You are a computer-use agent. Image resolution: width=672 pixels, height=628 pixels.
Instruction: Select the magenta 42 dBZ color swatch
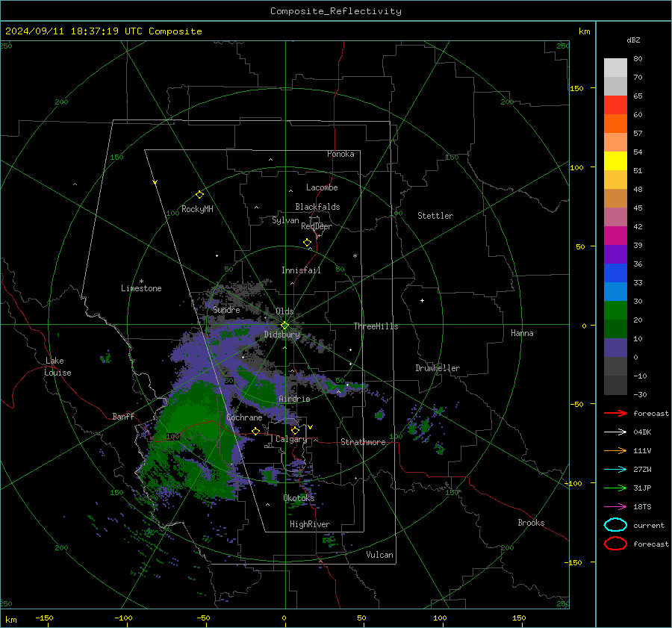615,236
